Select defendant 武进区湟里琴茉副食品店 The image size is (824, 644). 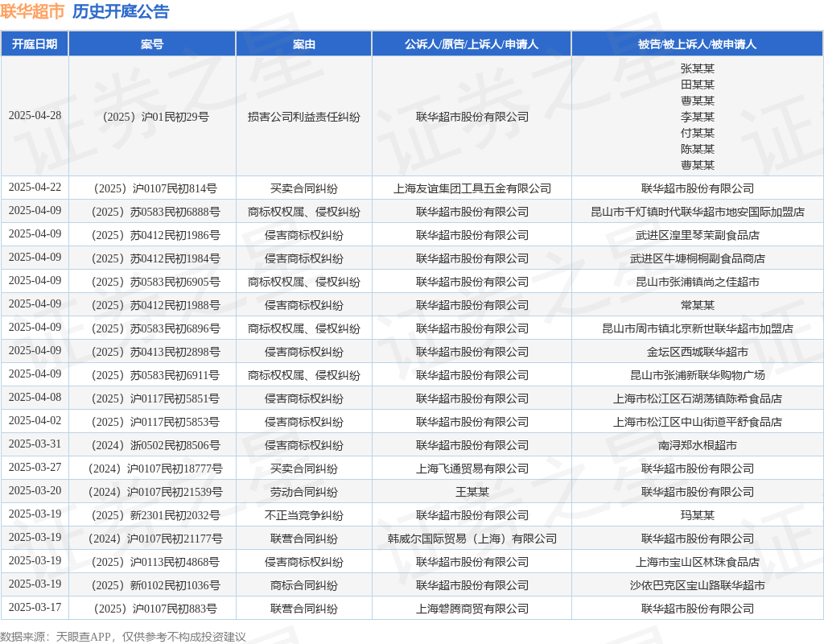click(698, 235)
